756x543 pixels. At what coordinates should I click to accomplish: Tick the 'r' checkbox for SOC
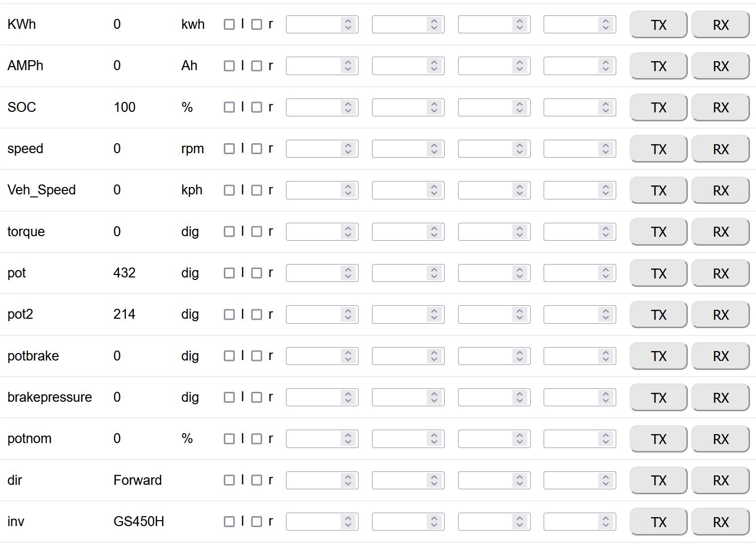coord(257,107)
